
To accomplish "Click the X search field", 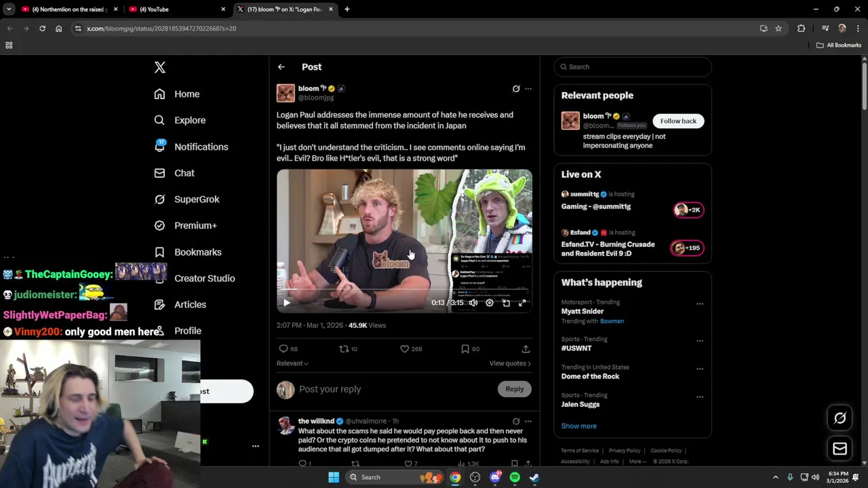I will (x=633, y=66).
